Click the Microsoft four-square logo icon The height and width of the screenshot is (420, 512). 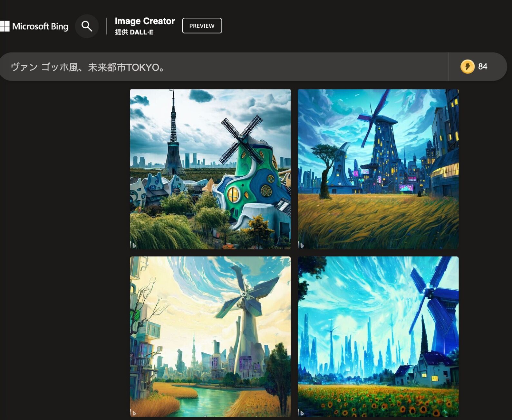tap(5, 26)
